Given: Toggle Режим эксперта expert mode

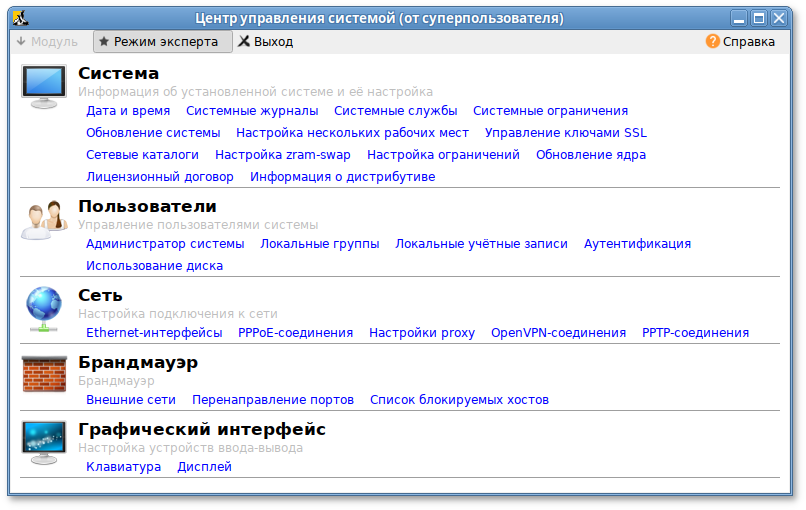Looking at the screenshot, I should (162, 42).
